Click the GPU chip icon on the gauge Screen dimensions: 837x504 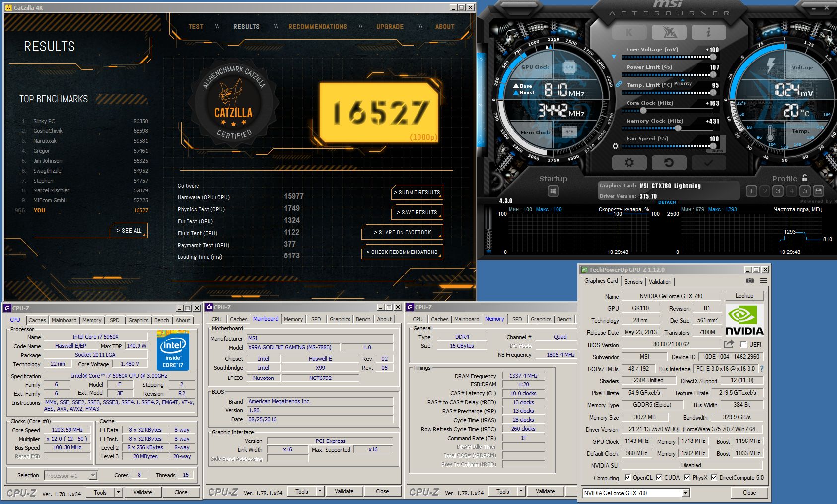tap(569, 67)
